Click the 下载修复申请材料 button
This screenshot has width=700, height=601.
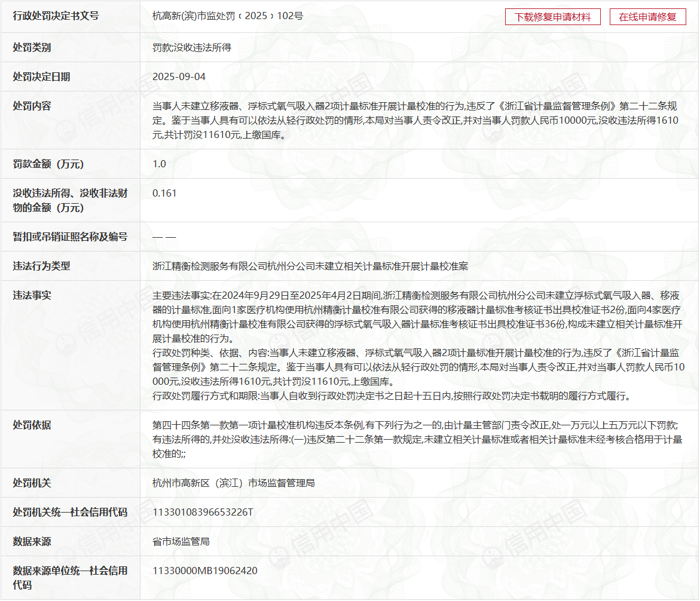click(x=552, y=17)
